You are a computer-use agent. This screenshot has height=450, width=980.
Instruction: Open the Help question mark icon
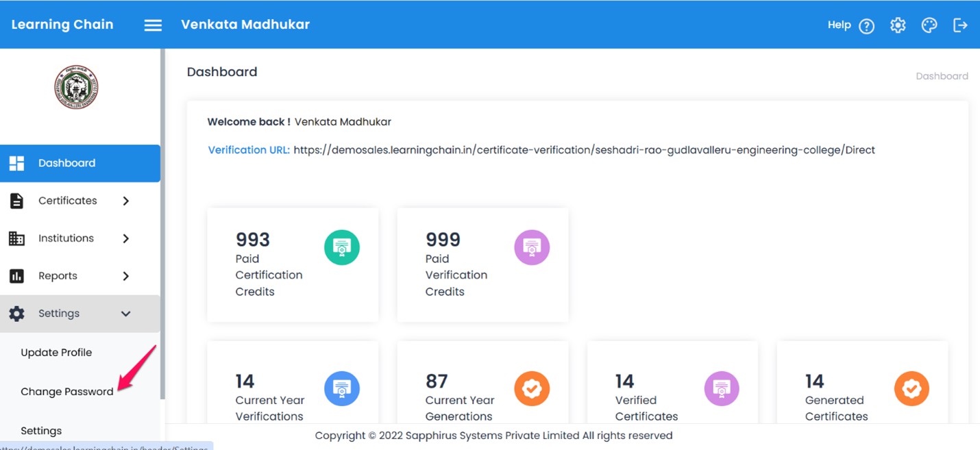(x=866, y=26)
